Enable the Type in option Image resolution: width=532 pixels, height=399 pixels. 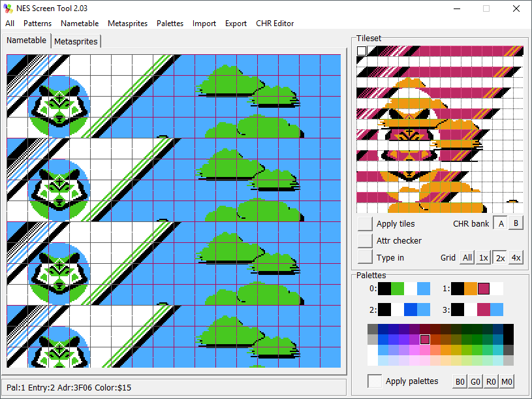(366, 257)
